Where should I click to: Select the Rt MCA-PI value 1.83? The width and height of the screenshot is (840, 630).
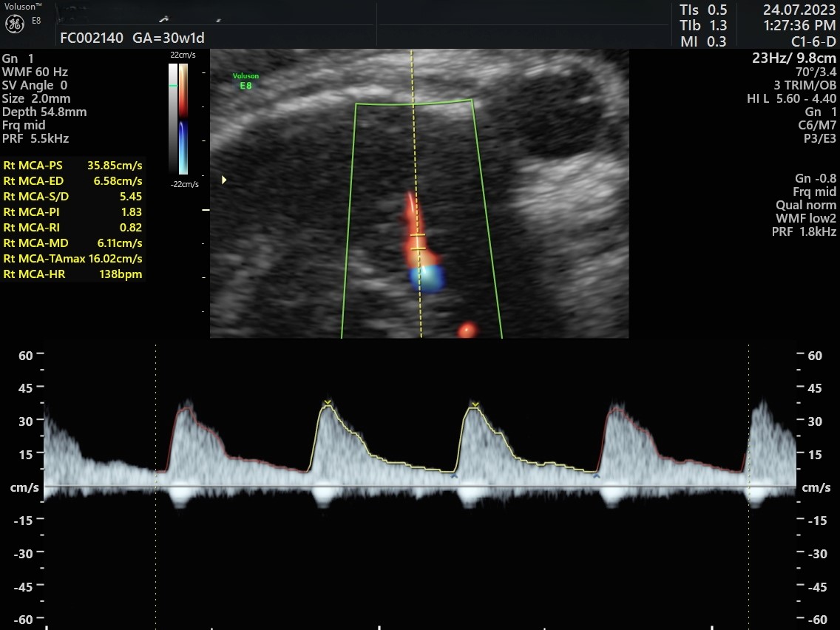coord(130,212)
